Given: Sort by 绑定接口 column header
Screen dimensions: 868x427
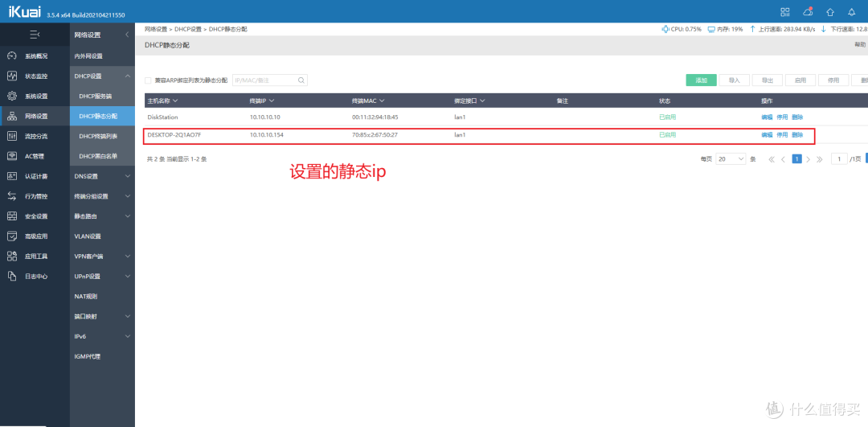Looking at the screenshot, I should click(x=470, y=101).
